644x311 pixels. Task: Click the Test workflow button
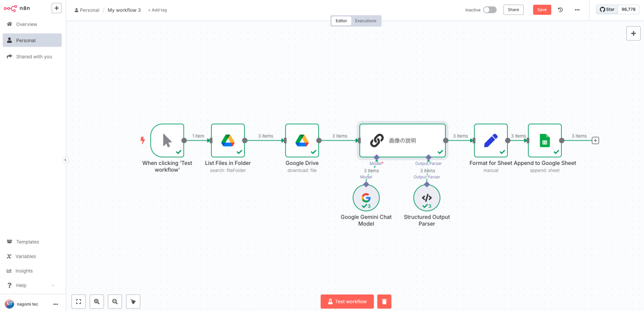tap(347, 301)
